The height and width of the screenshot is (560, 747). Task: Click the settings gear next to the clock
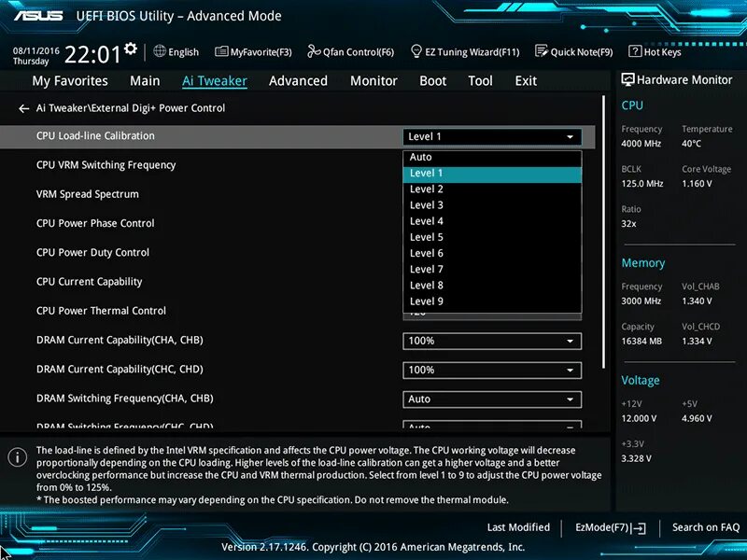(x=131, y=49)
